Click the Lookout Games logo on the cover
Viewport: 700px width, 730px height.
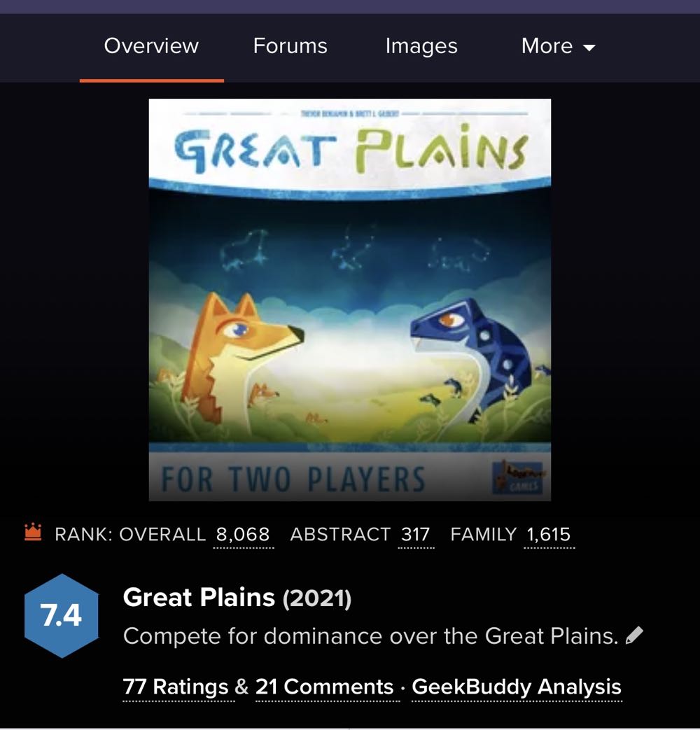point(517,477)
